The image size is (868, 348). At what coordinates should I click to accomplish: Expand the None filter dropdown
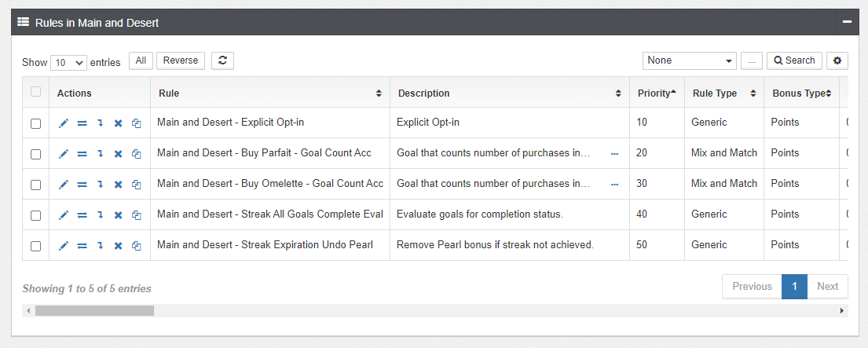tap(689, 60)
